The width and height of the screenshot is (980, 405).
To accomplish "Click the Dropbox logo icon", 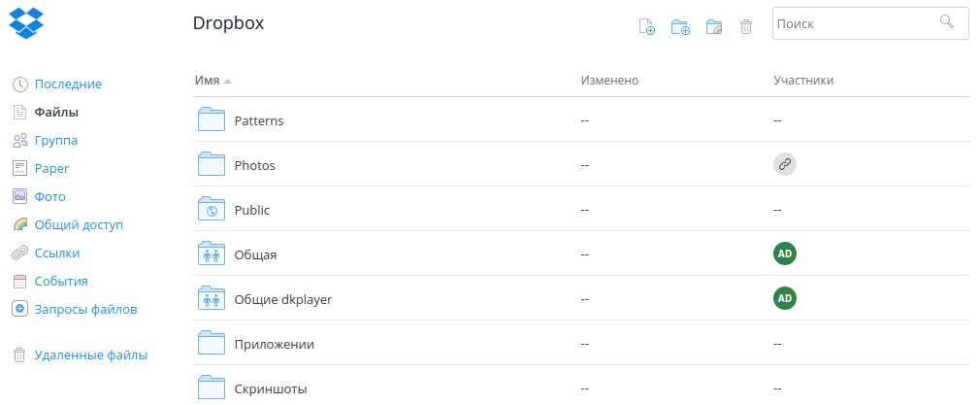I will tap(26, 22).
